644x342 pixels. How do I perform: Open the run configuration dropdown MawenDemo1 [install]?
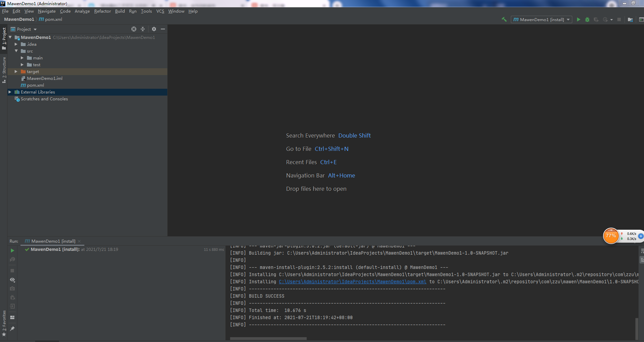click(542, 19)
